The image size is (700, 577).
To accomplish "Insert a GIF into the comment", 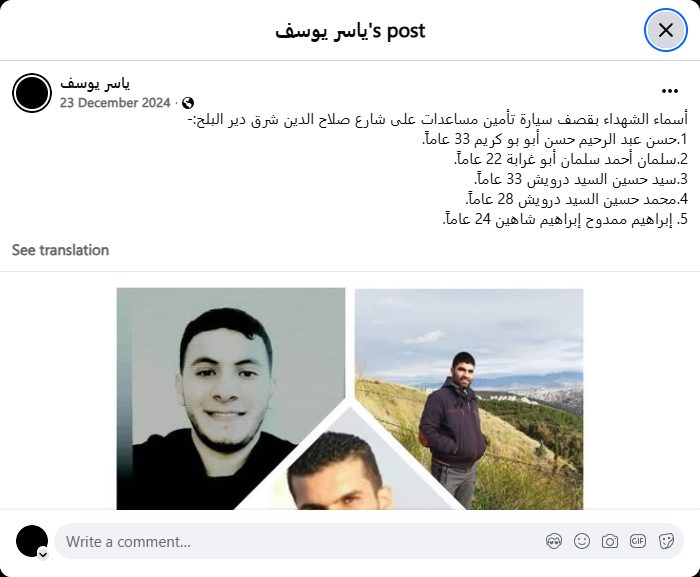I will click(x=638, y=541).
